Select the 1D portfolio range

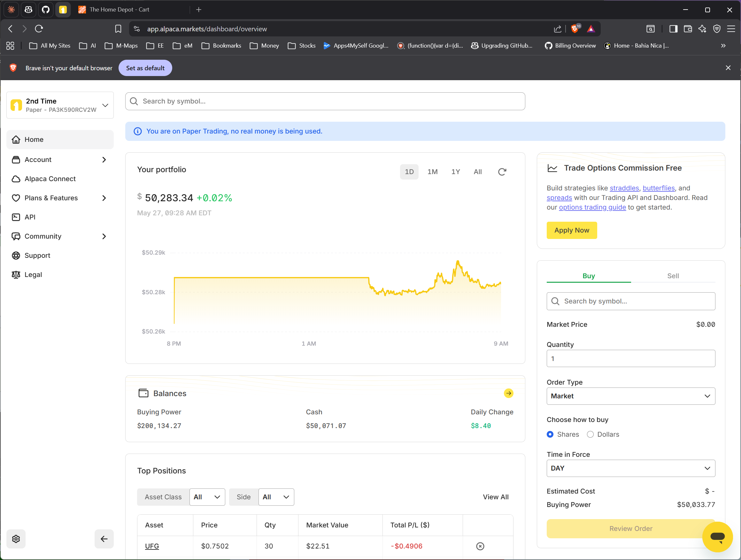click(409, 172)
